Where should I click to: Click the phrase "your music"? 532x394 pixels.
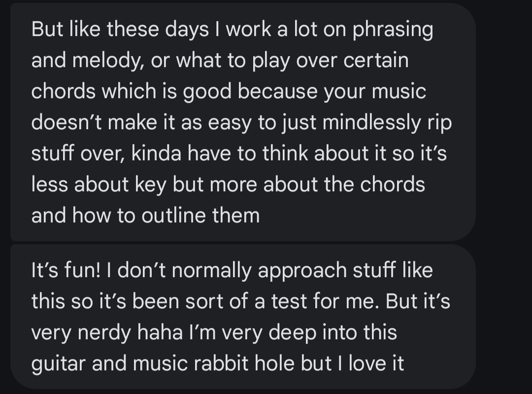coord(375,92)
